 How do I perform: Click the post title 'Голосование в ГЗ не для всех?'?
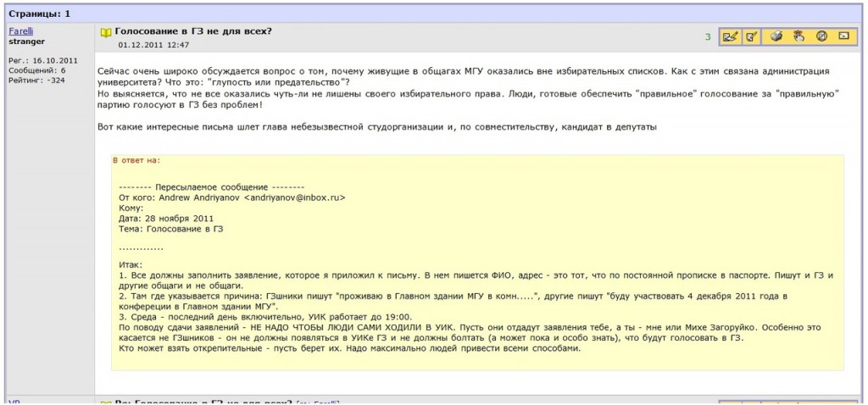pyautogui.click(x=193, y=31)
